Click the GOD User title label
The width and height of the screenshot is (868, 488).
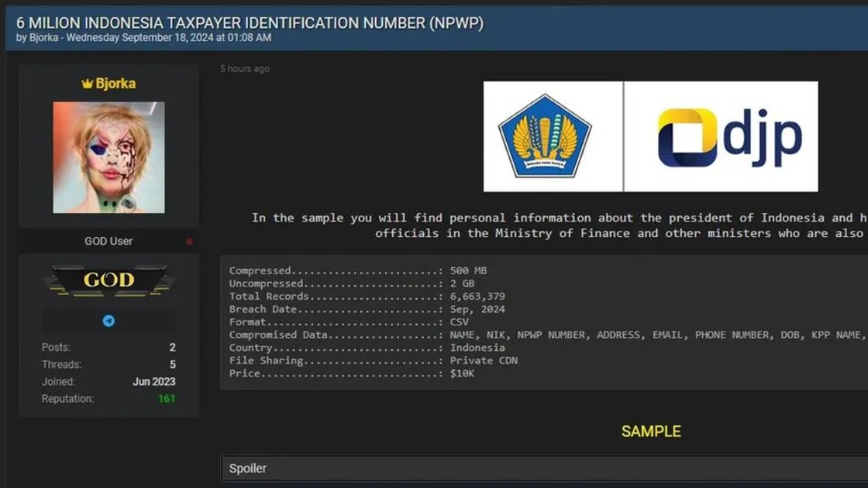point(108,242)
